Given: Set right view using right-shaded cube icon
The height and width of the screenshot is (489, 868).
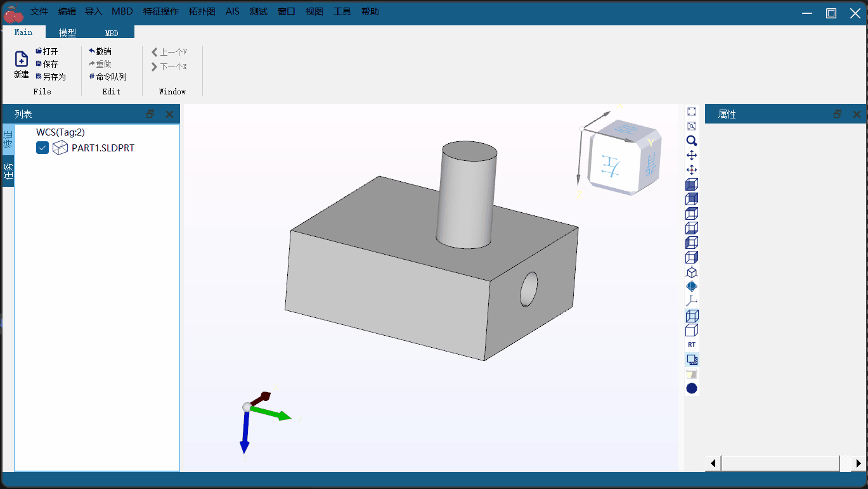Looking at the screenshot, I should (692, 257).
